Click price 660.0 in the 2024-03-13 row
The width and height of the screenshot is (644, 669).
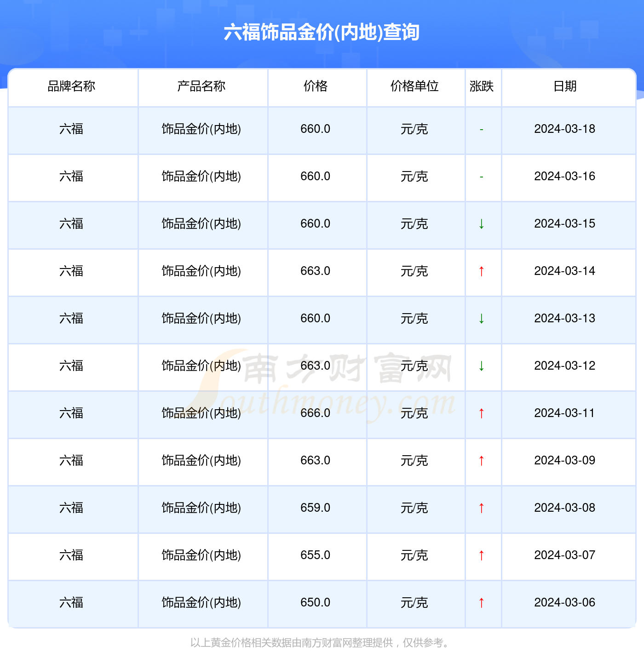(316, 318)
